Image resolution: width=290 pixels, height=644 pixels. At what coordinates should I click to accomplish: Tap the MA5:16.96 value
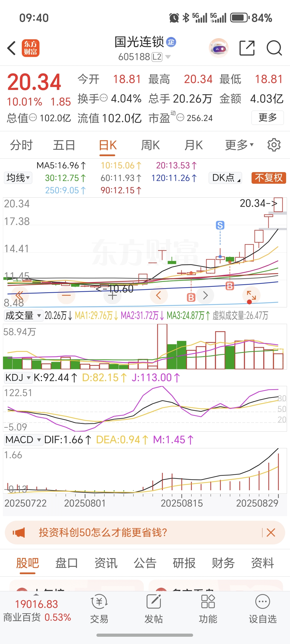click(x=61, y=165)
